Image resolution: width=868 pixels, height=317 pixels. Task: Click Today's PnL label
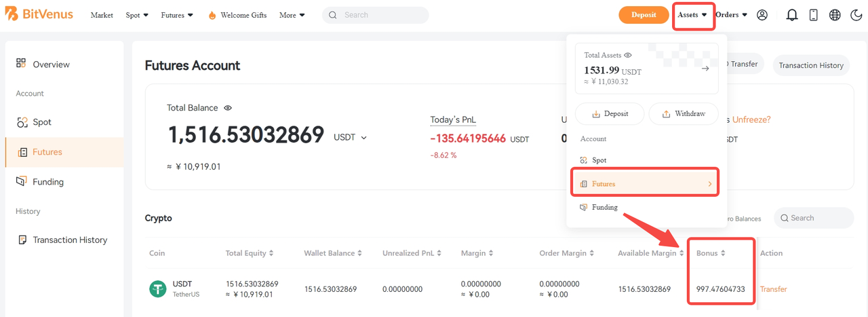tap(453, 120)
